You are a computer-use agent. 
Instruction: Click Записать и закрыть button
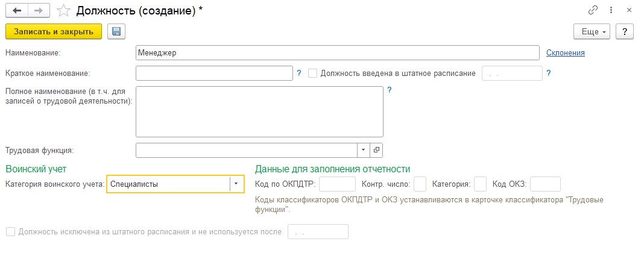[54, 31]
